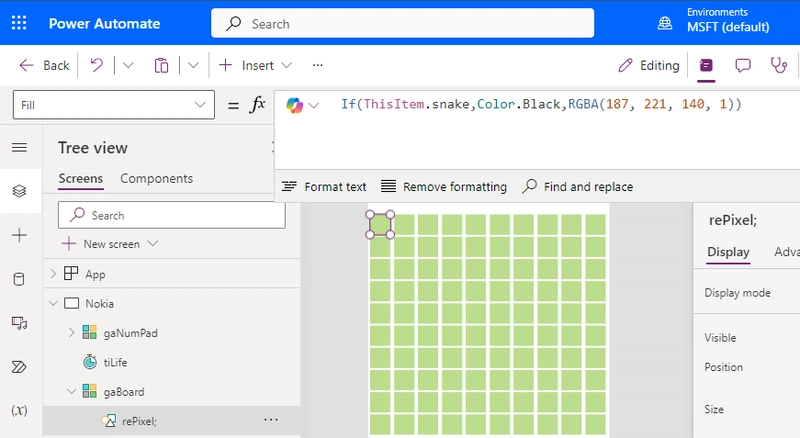800x438 pixels.
Task: Switch to the Components tab
Action: pyautogui.click(x=157, y=179)
